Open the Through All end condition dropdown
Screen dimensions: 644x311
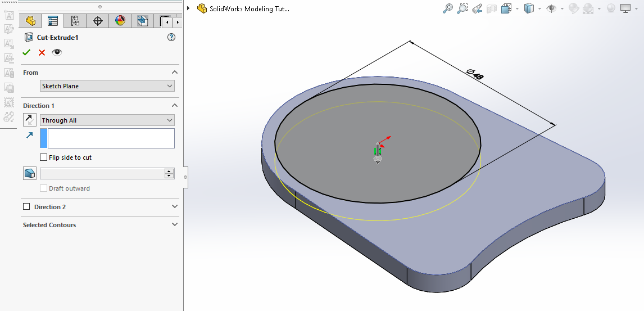[x=107, y=120]
